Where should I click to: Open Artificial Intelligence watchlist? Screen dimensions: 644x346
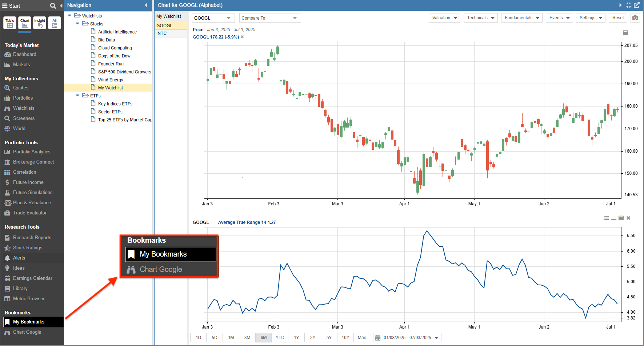[117, 32]
